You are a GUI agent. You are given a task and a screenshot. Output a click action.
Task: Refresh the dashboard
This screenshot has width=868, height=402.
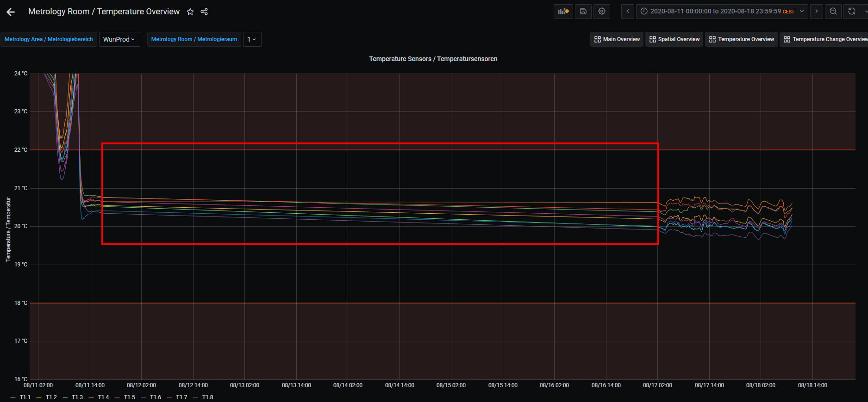pos(852,12)
